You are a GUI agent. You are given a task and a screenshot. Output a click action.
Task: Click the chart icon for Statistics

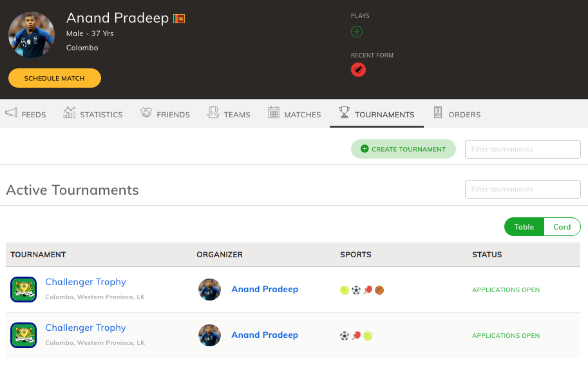(x=70, y=112)
